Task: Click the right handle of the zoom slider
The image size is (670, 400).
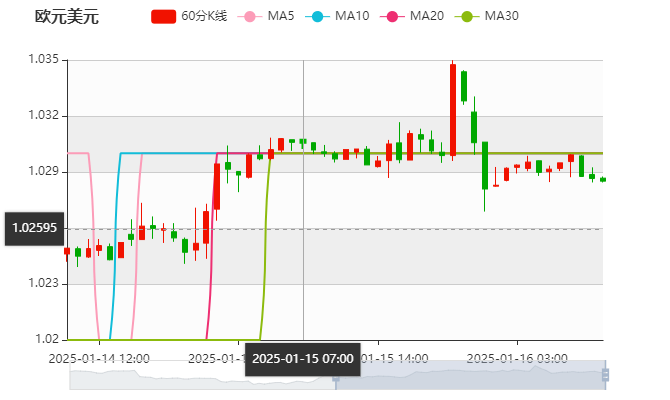Action: pos(608,376)
